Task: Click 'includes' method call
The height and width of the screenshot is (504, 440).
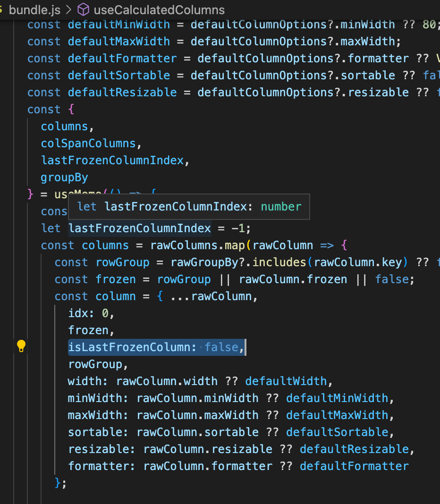Action: 279,262
